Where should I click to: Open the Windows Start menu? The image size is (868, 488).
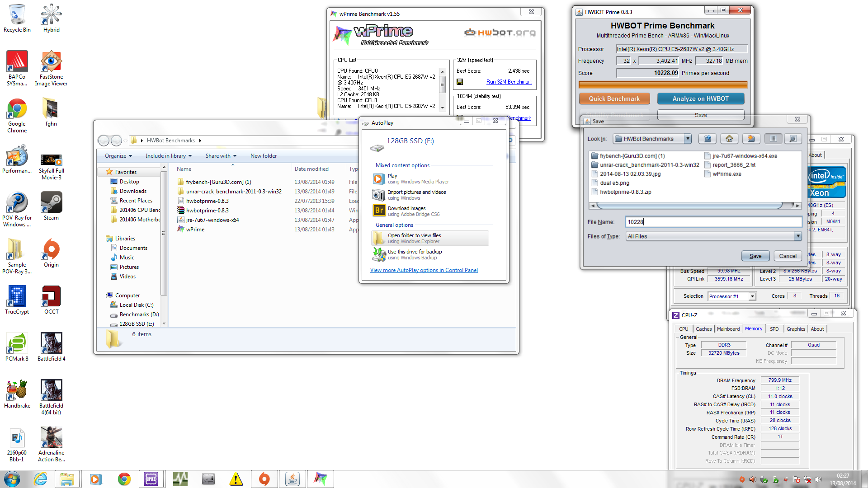(x=12, y=479)
